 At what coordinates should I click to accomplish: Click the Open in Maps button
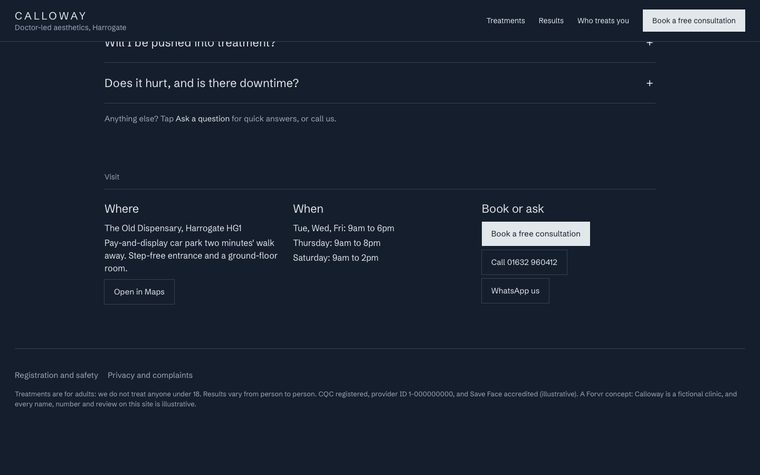(139, 292)
